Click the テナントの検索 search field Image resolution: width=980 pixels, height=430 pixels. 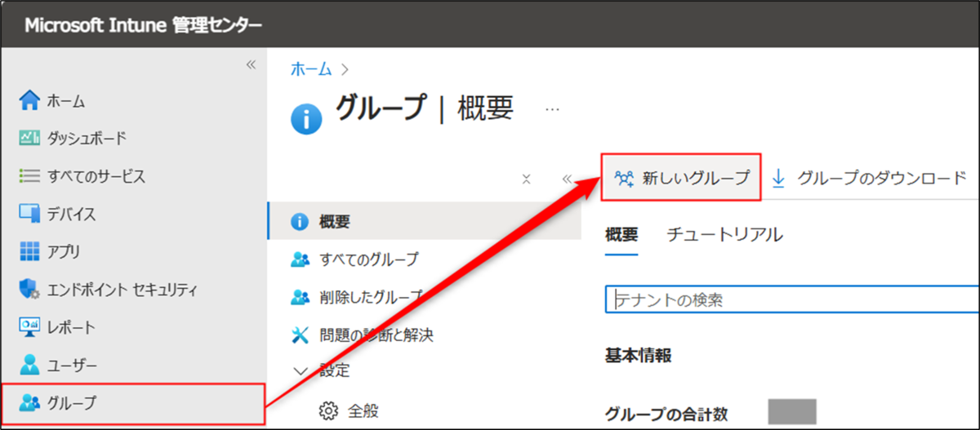[x=792, y=299]
